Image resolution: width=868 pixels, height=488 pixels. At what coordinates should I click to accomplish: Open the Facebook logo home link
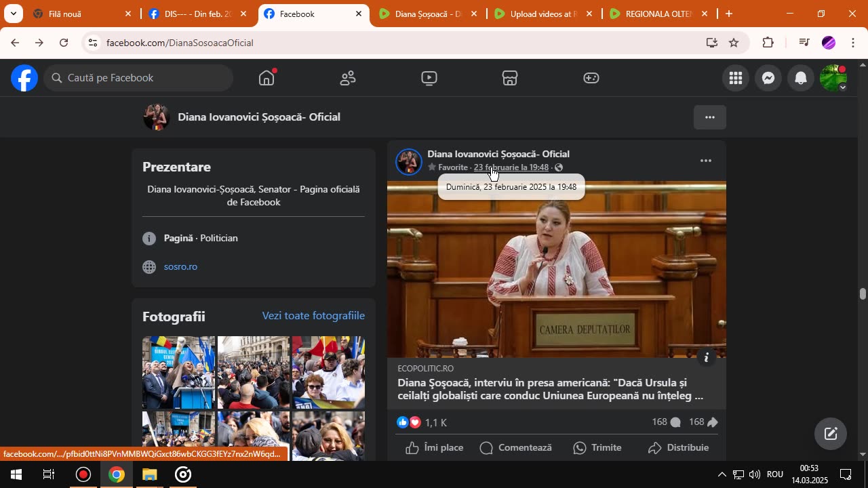pos(24,78)
